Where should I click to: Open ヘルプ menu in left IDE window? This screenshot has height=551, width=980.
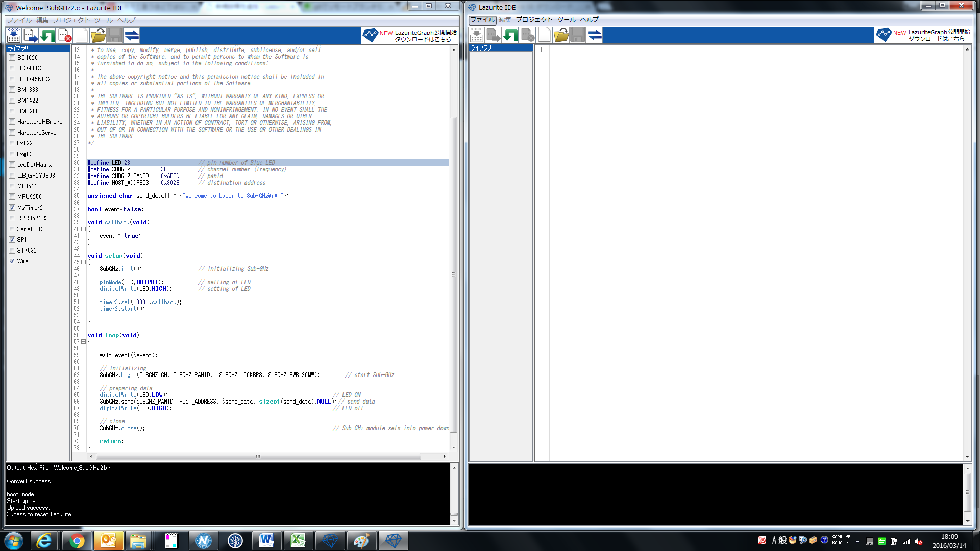tap(127, 20)
